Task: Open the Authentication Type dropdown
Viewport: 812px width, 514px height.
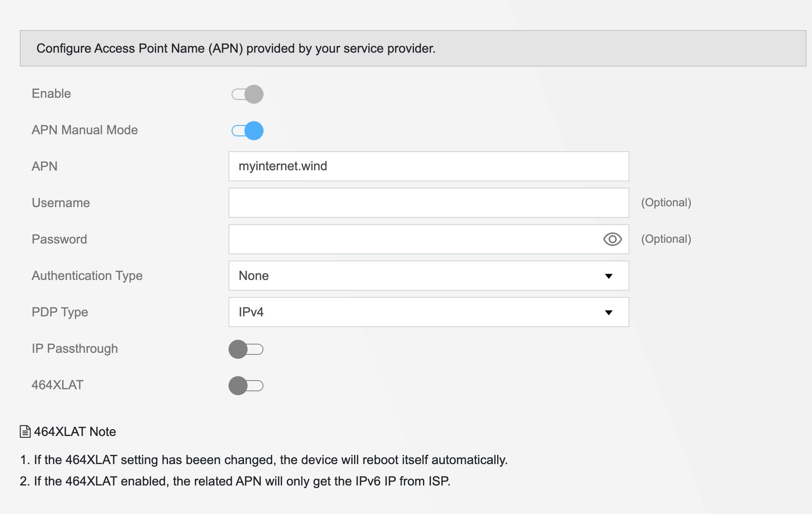Action: pos(429,276)
